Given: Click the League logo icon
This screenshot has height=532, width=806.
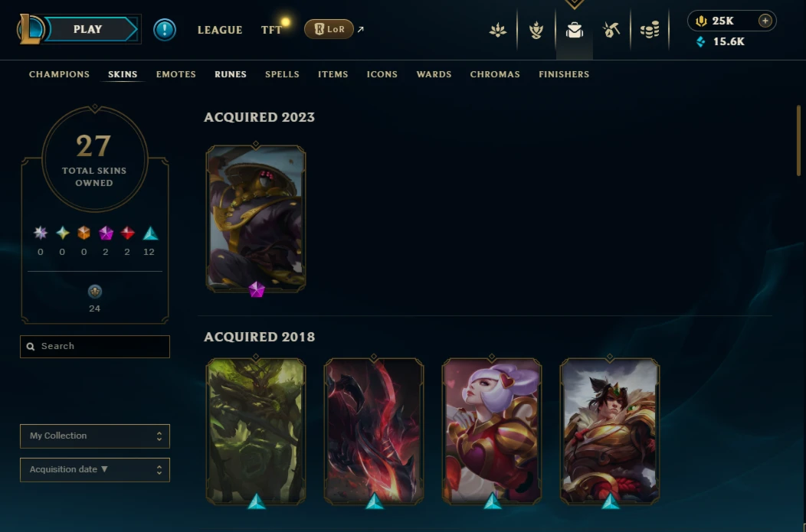Looking at the screenshot, I should tap(30, 29).
